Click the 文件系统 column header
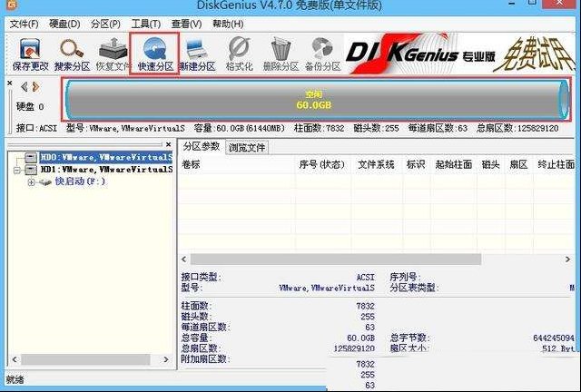 click(376, 164)
